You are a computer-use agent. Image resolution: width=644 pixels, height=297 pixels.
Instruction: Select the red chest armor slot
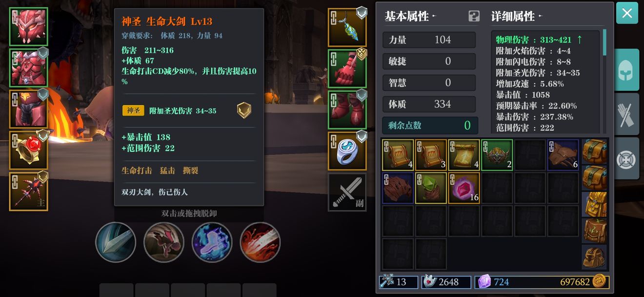pos(29,67)
